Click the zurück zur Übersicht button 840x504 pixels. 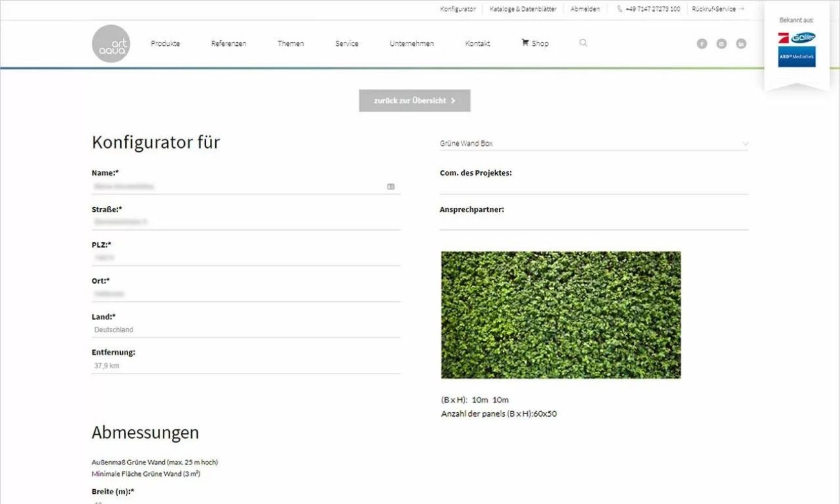(414, 101)
